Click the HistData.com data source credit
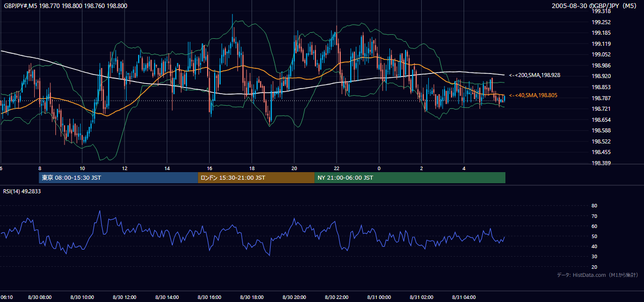The image size is (644, 302). pyautogui.click(x=598, y=275)
